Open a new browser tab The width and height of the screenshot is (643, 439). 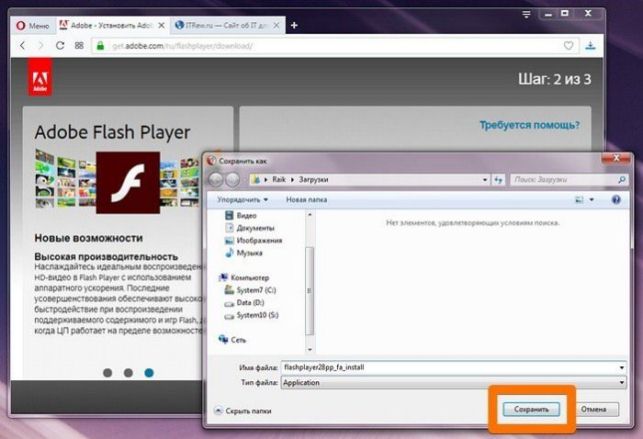click(294, 25)
